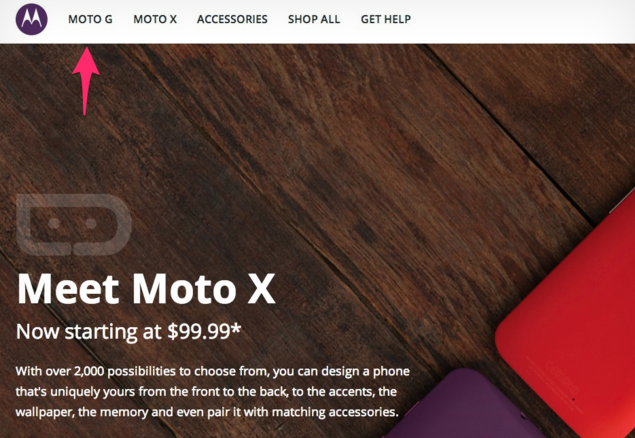Click the white M inside the Motorola emblem

[x=32, y=19]
